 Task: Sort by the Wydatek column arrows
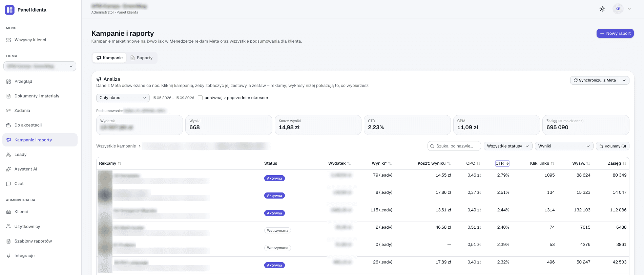(x=349, y=163)
